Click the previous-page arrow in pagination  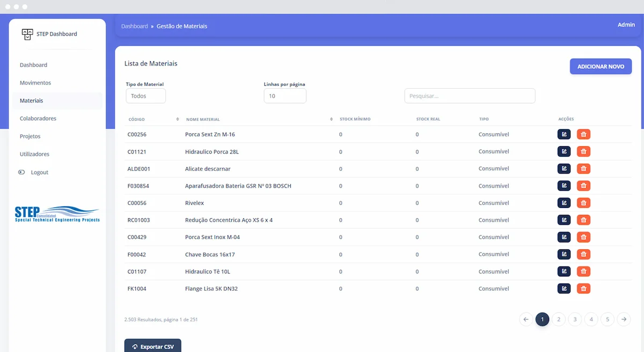coord(526,319)
